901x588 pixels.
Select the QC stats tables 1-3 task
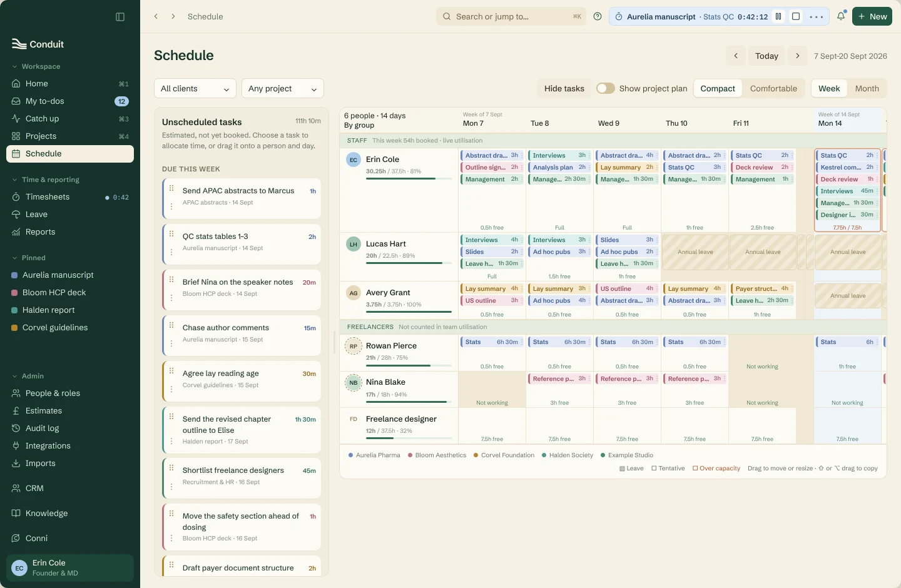click(242, 245)
